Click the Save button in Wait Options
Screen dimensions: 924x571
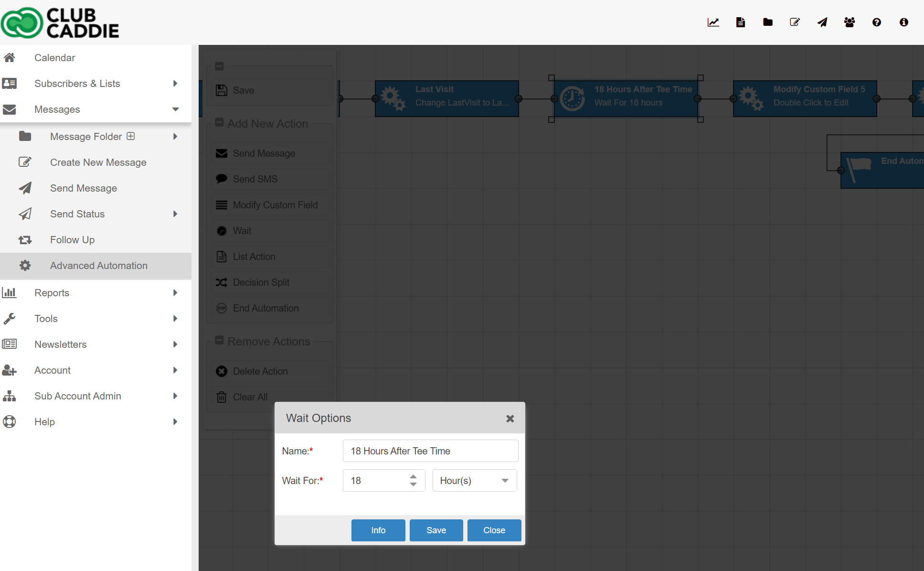[x=436, y=530]
